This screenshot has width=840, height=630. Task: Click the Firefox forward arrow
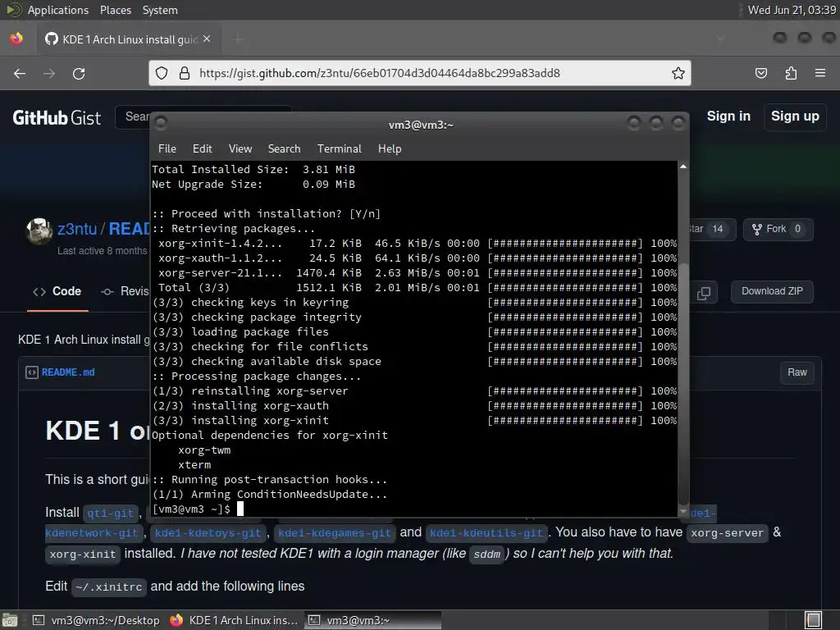tap(49, 73)
